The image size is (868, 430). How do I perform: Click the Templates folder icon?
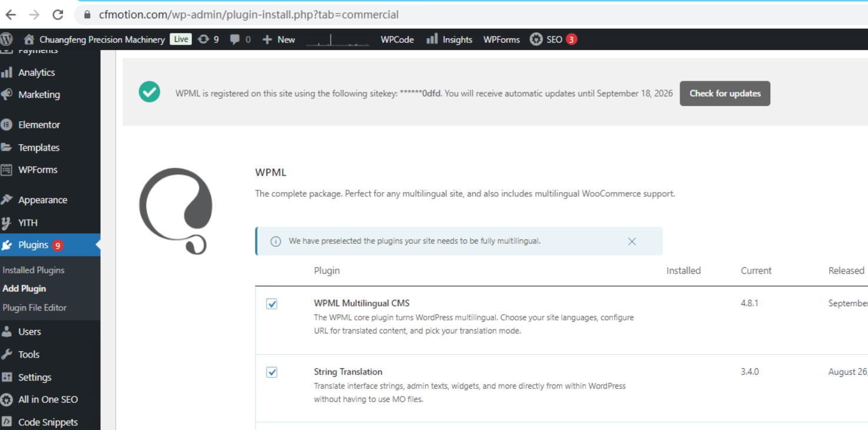coord(6,147)
